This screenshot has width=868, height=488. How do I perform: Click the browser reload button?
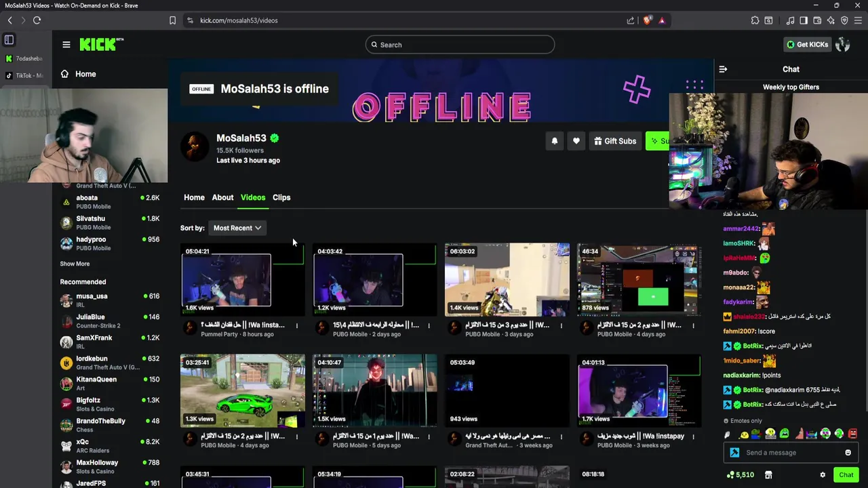(37, 20)
